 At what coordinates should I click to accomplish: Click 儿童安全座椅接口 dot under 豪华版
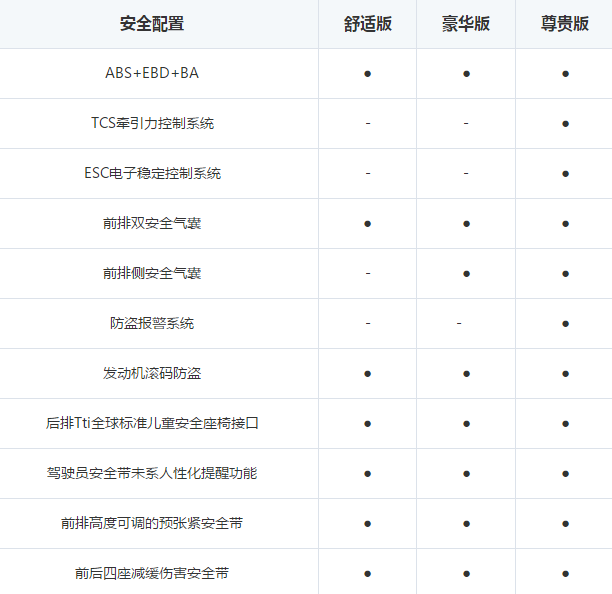pos(466,424)
